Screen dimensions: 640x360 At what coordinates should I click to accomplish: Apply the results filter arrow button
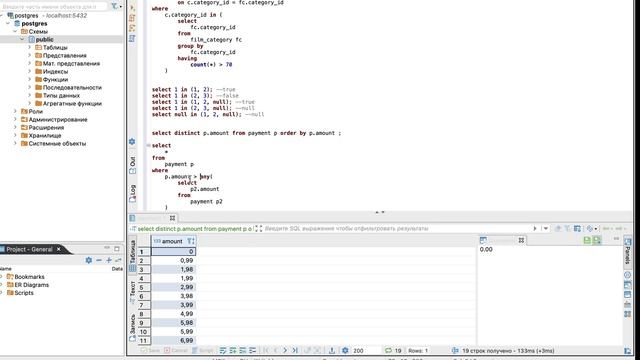click(x=535, y=229)
